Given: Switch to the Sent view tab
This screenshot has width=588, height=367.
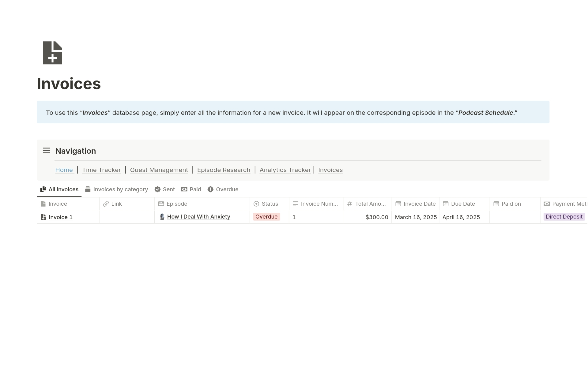Looking at the screenshot, I should 165,189.
